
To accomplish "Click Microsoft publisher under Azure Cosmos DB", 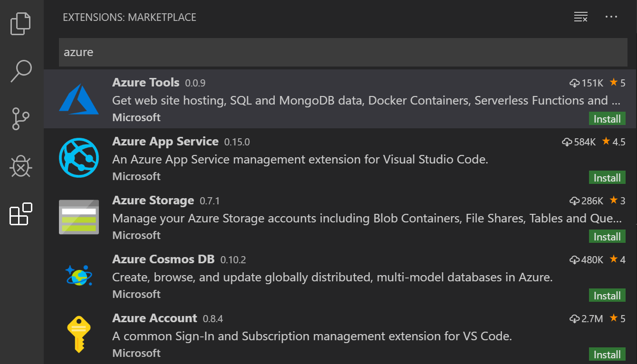I will click(x=136, y=294).
